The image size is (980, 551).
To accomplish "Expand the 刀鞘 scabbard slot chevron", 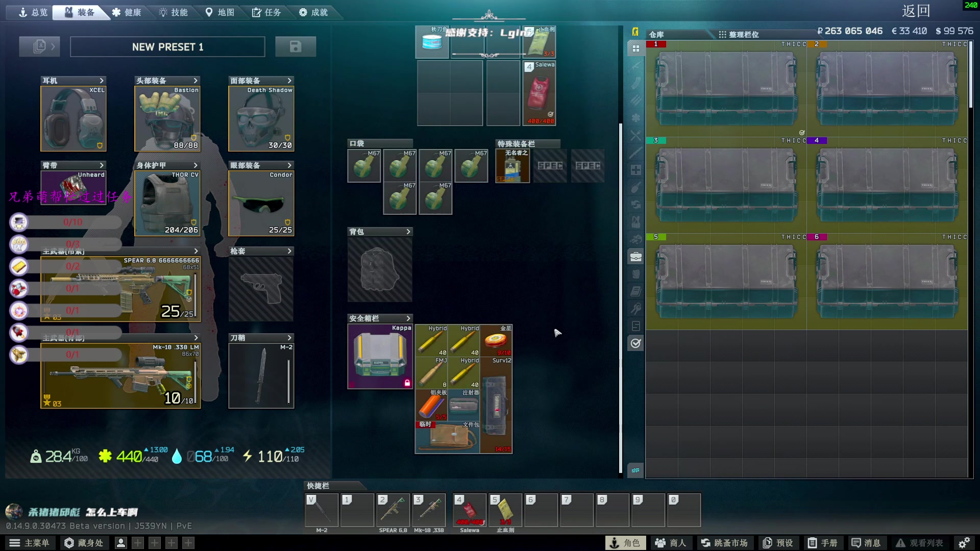I will coord(289,338).
